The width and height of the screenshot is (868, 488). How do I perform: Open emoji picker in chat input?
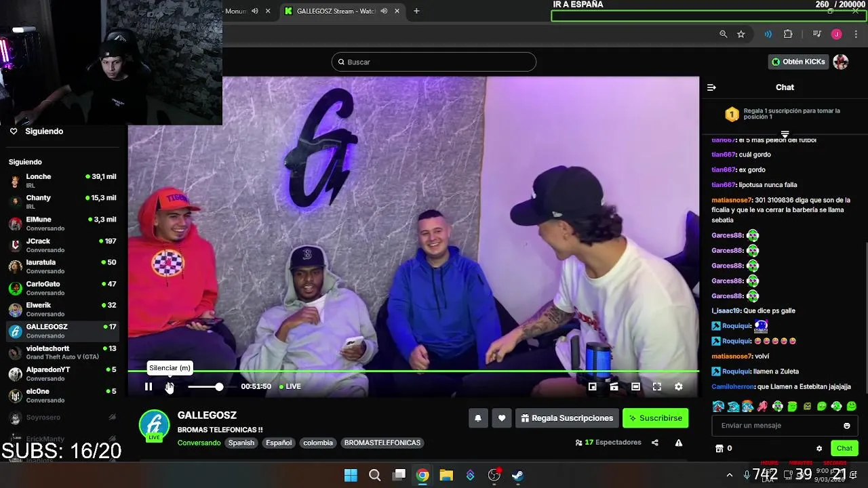click(847, 426)
